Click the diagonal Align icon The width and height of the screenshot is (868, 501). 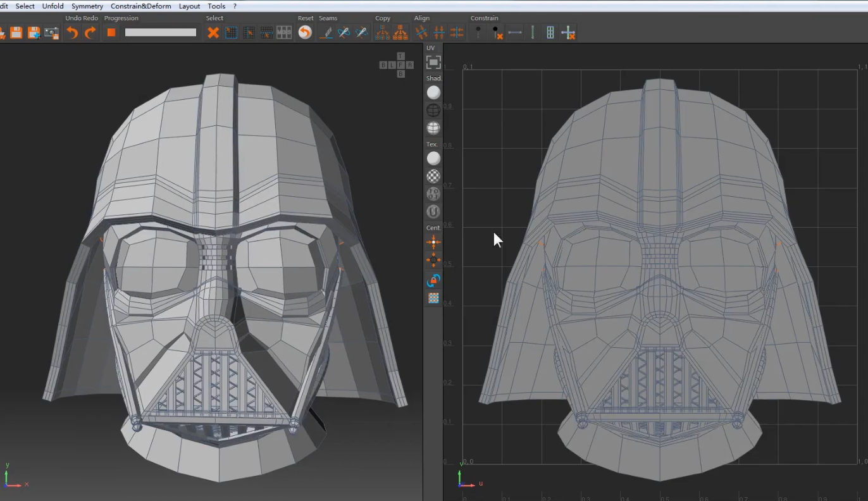point(421,32)
